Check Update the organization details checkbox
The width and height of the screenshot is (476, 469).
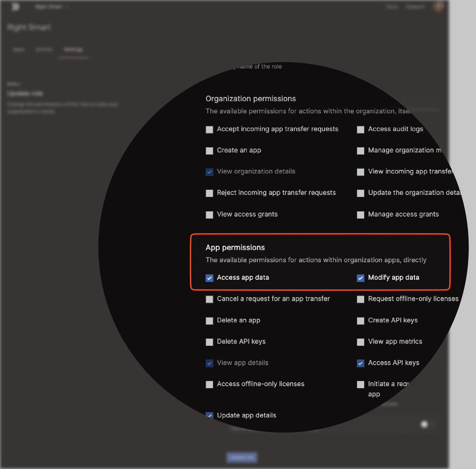click(360, 193)
